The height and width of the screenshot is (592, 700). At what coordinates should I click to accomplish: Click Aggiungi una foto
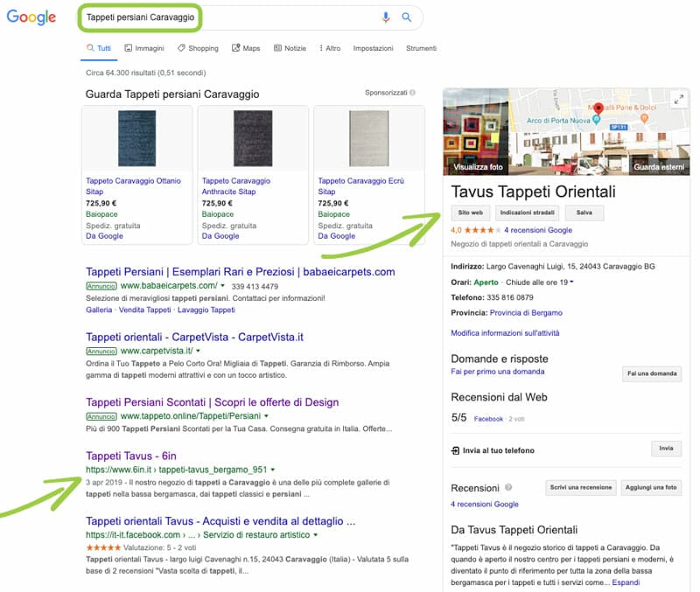(651, 488)
